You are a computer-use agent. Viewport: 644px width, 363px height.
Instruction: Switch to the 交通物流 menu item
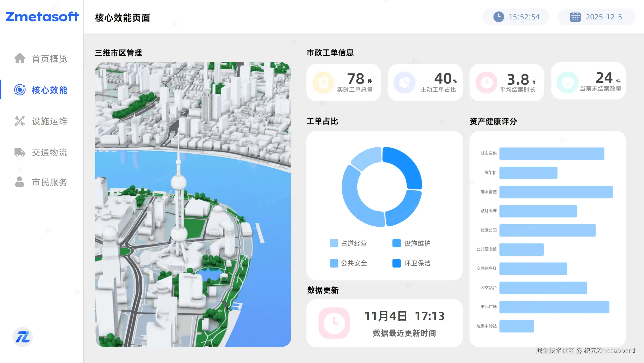coord(49,153)
